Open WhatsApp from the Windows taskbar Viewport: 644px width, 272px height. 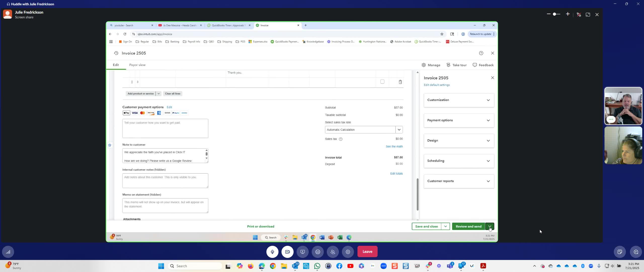click(x=317, y=266)
